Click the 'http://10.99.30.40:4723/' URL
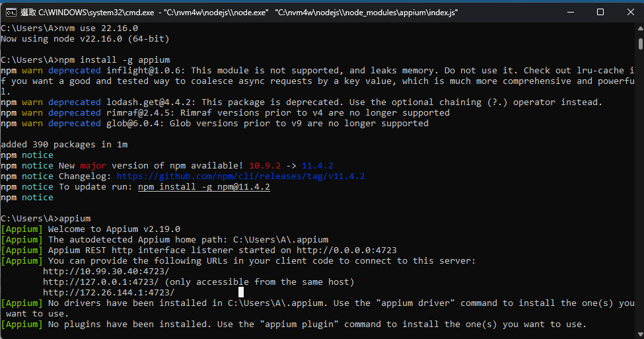 pos(106,272)
